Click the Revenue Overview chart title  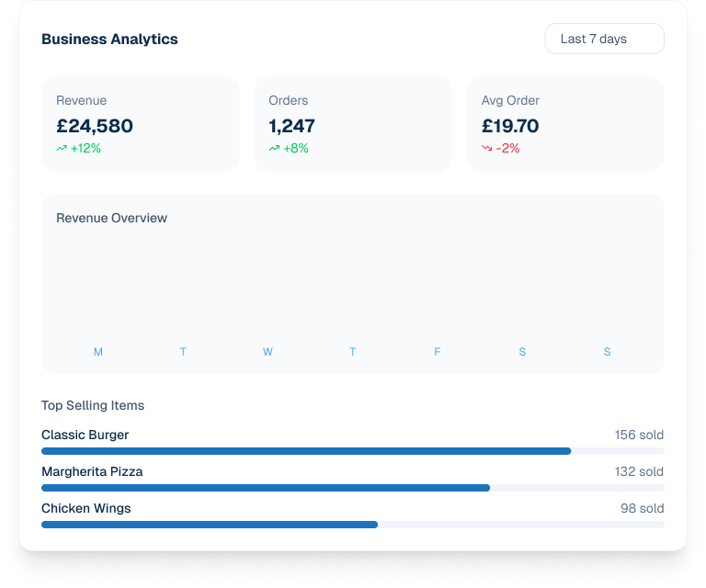(111, 218)
